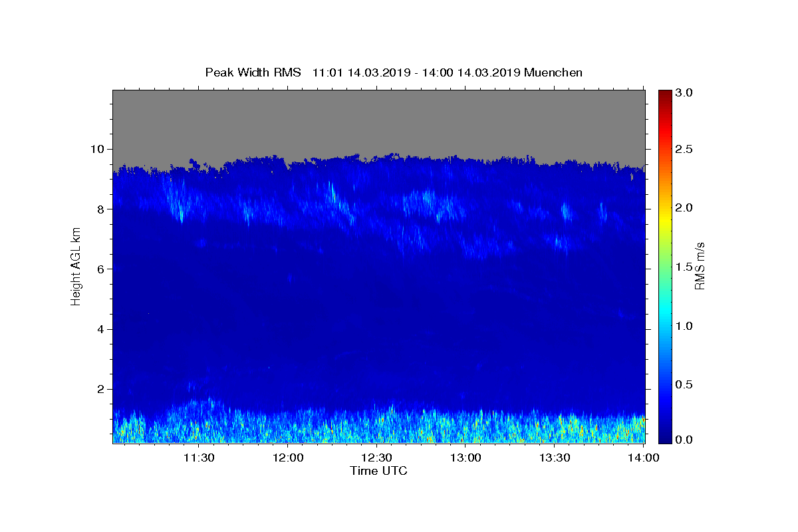Viewport: 798px width, 532px height.
Task: Click the colorbar value 3.0
Action: click(x=685, y=93)
